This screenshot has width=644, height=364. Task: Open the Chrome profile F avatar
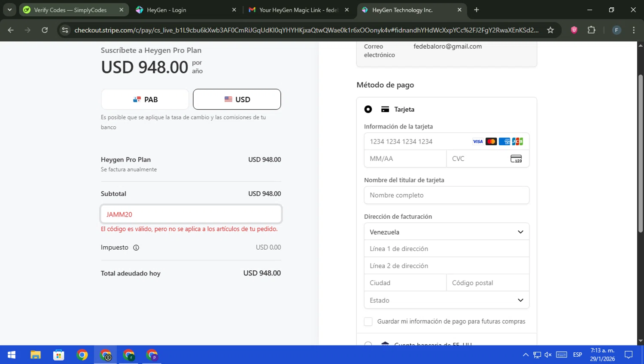[617, 30]
